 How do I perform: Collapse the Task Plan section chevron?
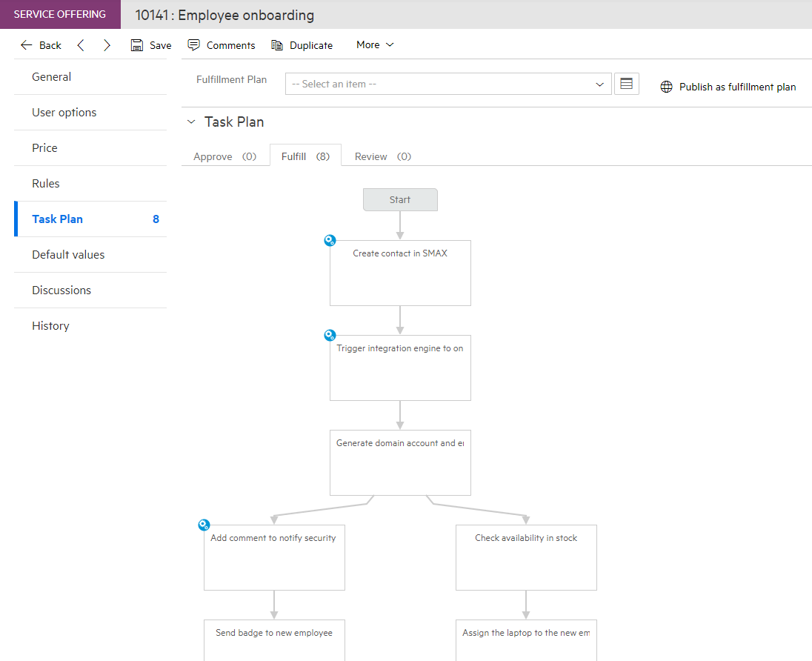(x=191, y=122)
